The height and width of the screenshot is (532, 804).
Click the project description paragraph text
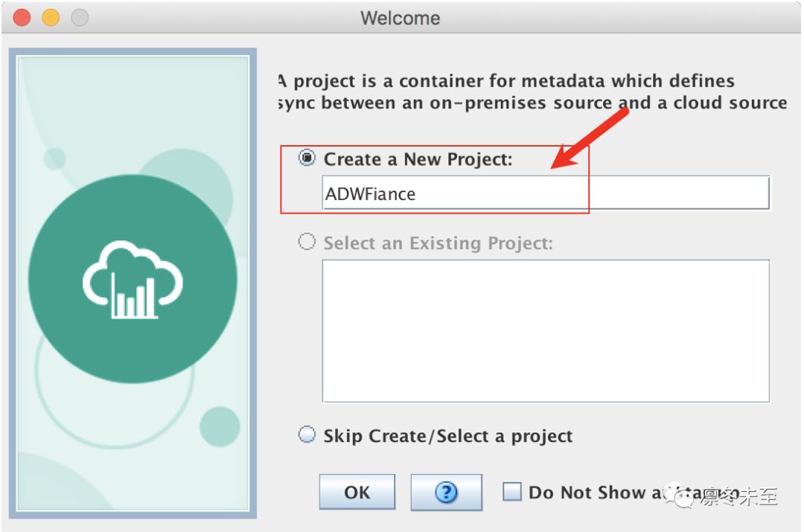tap(532, 92)
